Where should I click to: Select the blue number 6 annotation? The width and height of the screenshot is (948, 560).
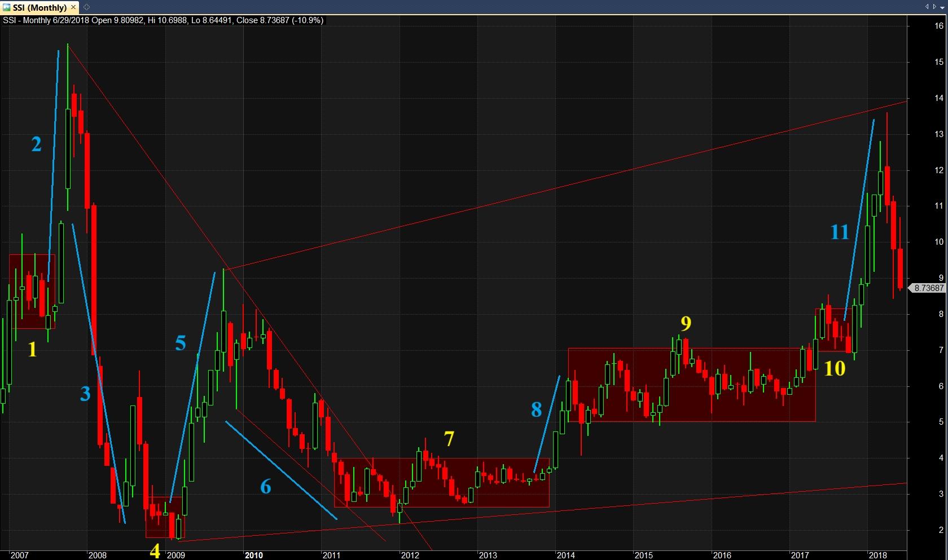point(265,486)
